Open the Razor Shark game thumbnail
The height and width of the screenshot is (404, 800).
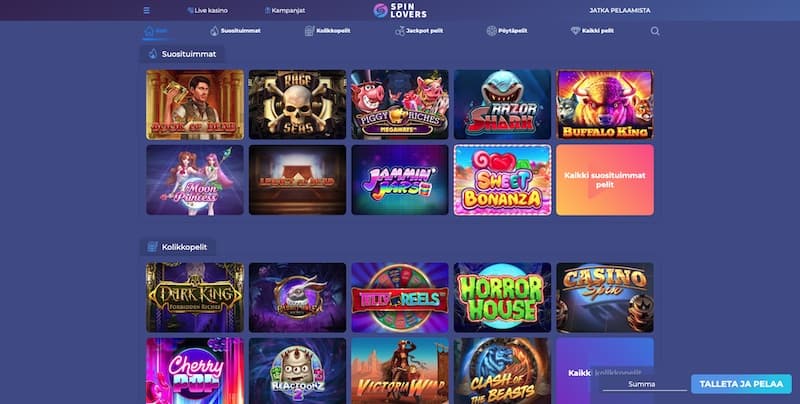pos(503,105)
